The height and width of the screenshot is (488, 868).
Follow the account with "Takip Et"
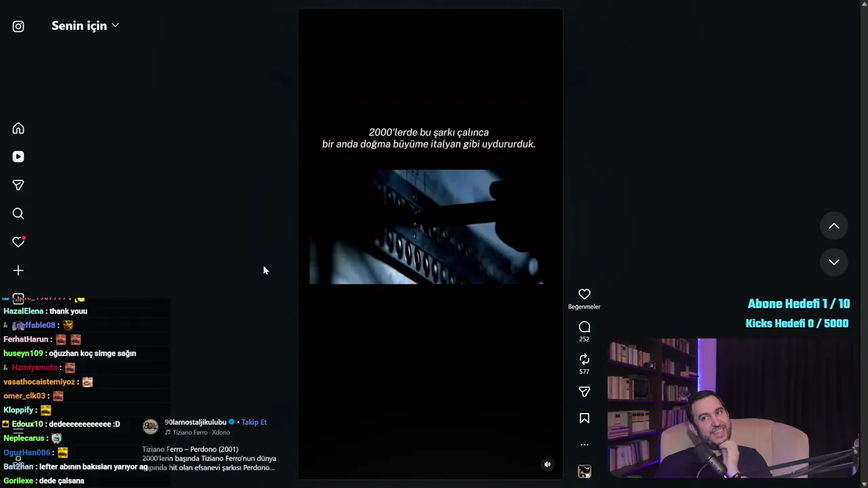click(254, 422)
